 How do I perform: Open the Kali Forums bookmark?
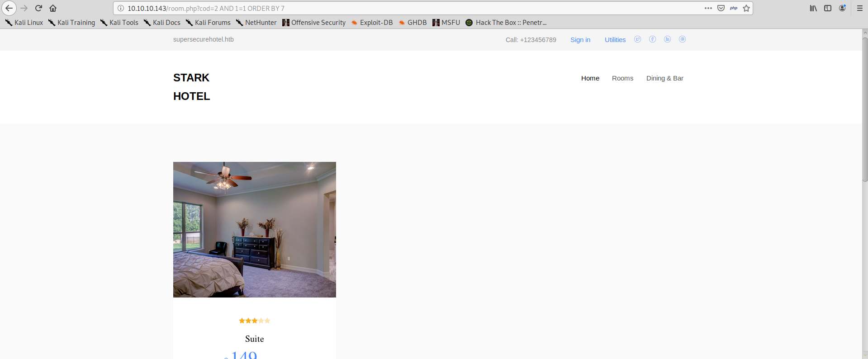pos(208,23)
